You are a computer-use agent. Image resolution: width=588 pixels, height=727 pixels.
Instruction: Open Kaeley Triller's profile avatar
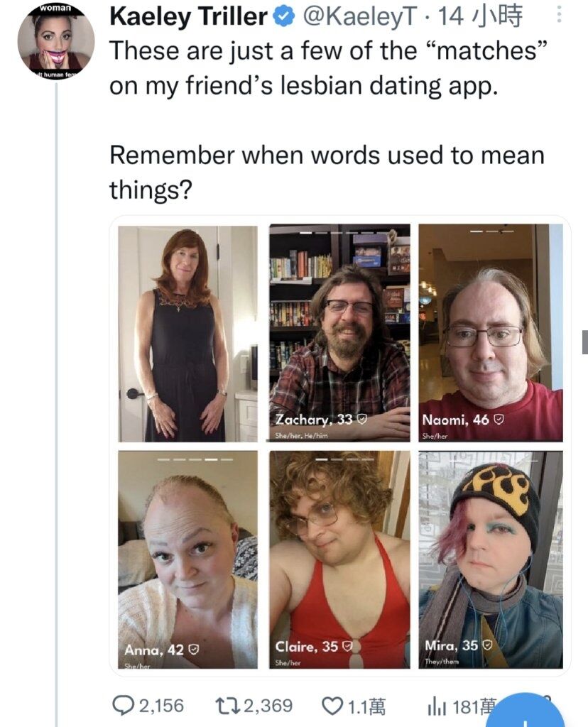pos(55,42)
